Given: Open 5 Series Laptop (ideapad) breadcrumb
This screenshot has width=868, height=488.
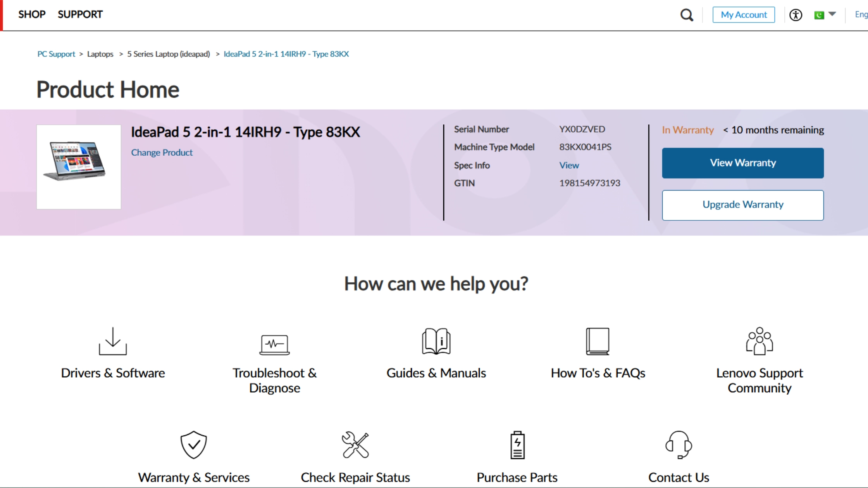Looking at the screenshot, I should [169, 54].
